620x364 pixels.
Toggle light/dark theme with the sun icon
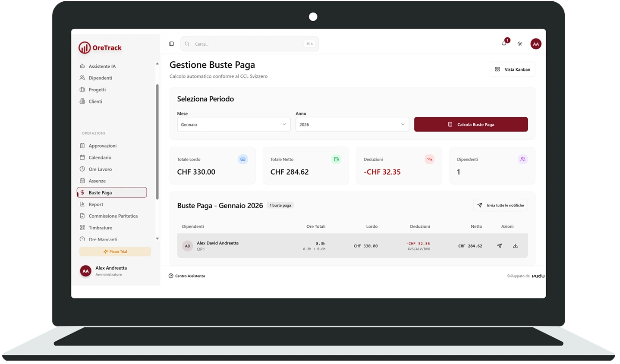coord(519,44)
